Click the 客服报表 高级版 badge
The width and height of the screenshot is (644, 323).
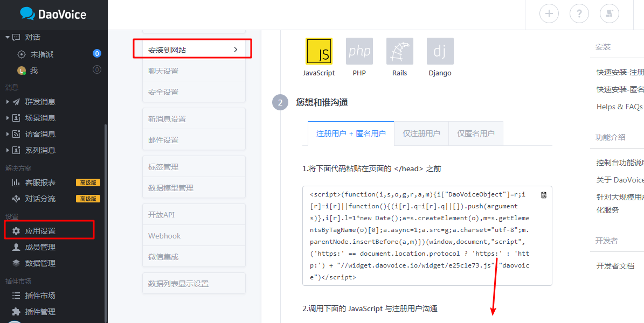click(88, 182)
